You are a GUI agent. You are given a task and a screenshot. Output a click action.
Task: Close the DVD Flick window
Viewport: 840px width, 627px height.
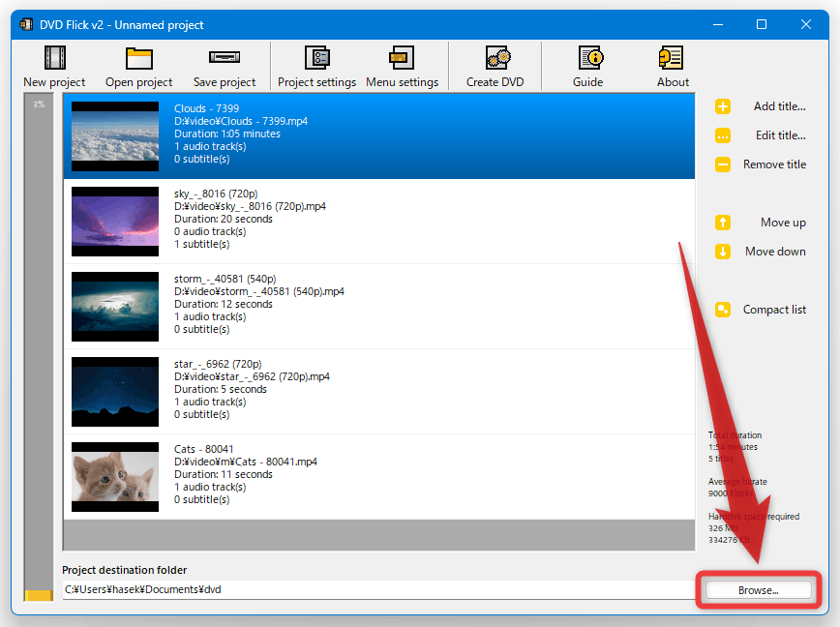click(806, 24)
